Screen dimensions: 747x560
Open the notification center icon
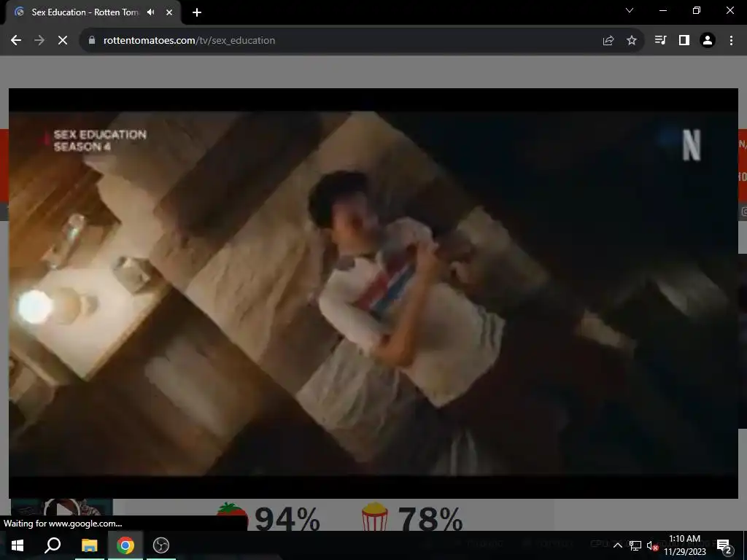(x=724, y=545)
